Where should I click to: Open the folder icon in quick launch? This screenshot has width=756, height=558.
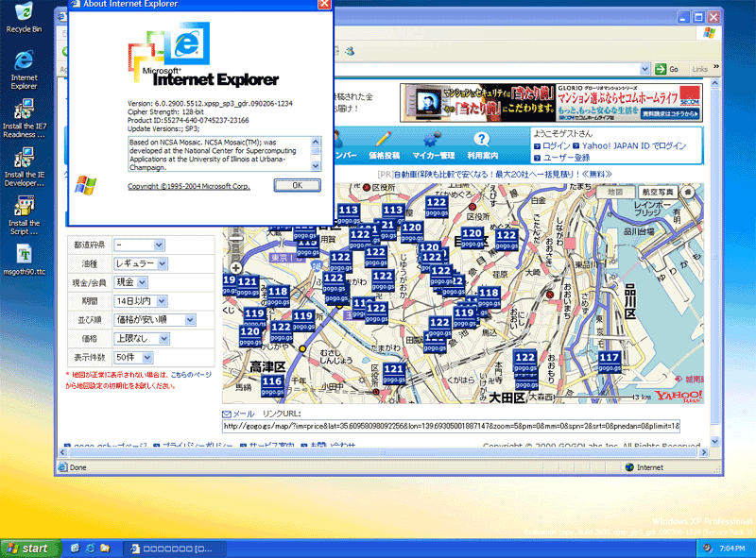pyautogui.click(x=105, y=549)
